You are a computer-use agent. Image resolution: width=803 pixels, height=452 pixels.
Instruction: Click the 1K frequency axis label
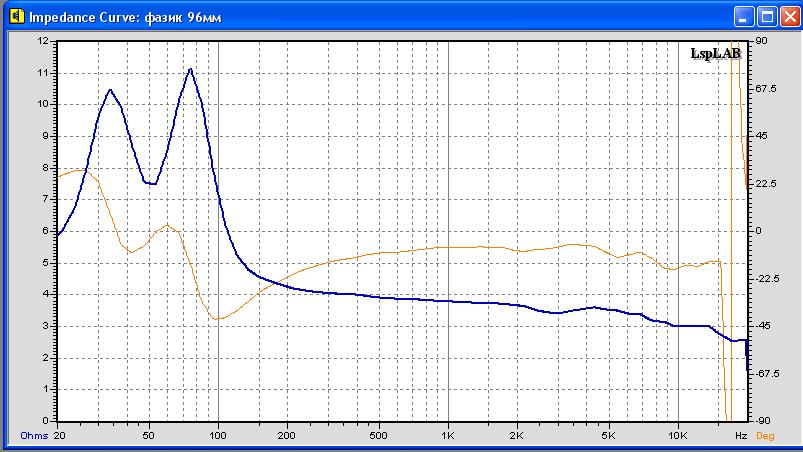pyautogui.click(x=447, y=436)
